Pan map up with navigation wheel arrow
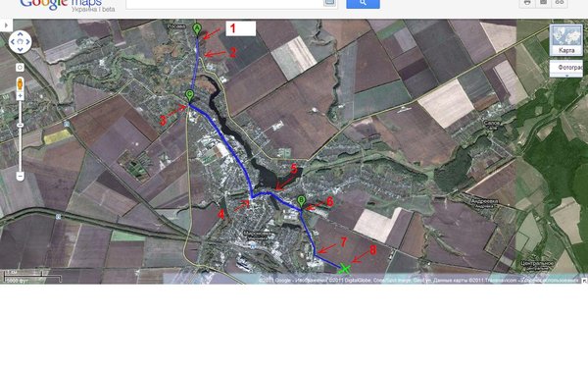 click(x=20, y=33)
